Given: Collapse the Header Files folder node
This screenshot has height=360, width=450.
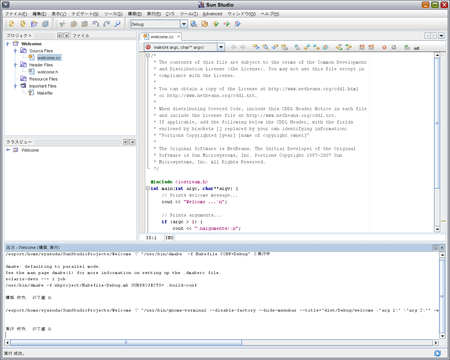Looking at the screenshot, I should click(x=15, y=65).
